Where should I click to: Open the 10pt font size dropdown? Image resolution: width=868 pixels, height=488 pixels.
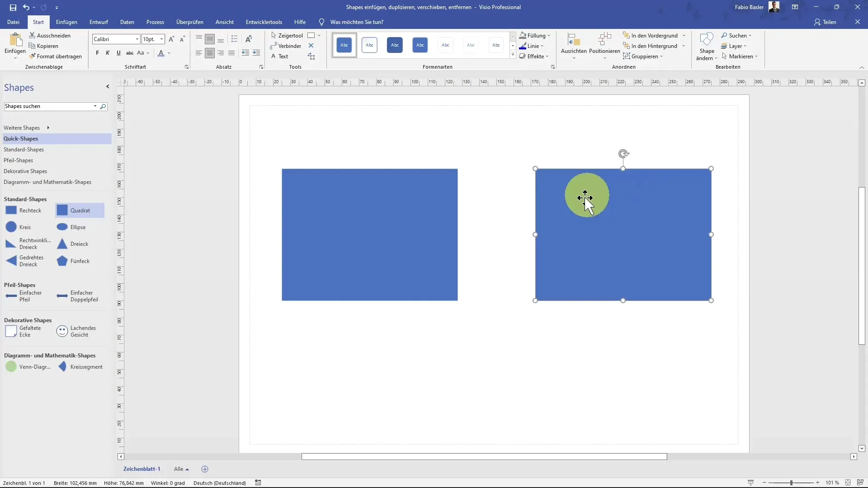pyautogui.click(x=161, y=39)
